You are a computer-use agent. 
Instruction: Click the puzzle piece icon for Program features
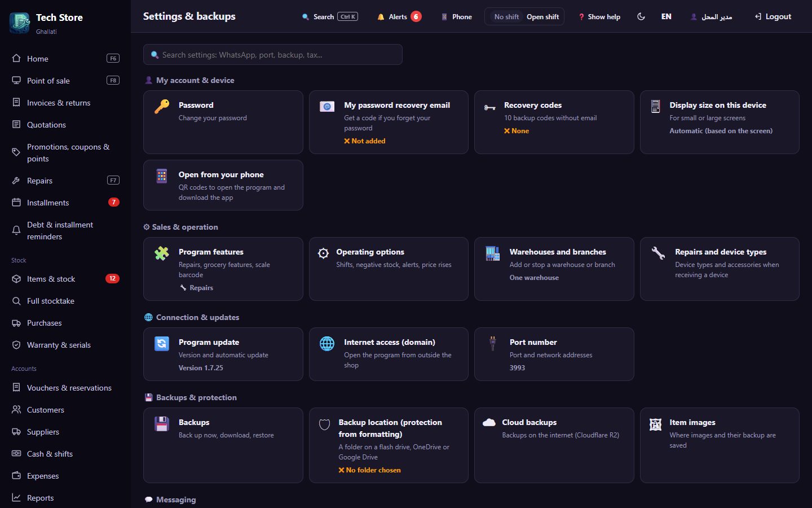point(162,253)
